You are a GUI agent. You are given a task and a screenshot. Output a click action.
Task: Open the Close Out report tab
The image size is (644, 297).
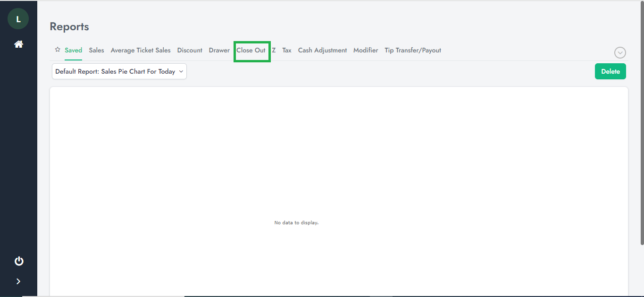pos(251,51)
